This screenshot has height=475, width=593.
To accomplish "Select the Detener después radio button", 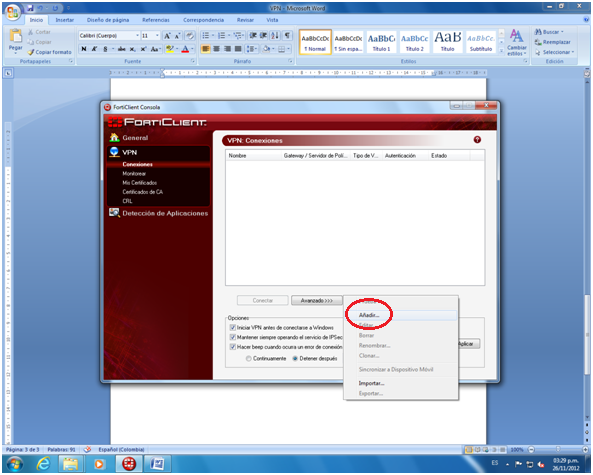I will [x=295, y=359].
